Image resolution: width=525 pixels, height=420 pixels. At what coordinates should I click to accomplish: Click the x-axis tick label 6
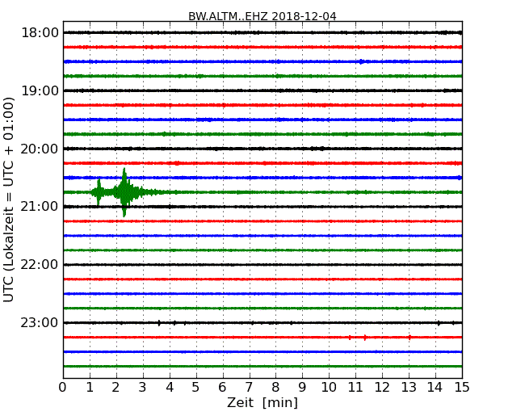pyautogui.click(x=222, y=388)
